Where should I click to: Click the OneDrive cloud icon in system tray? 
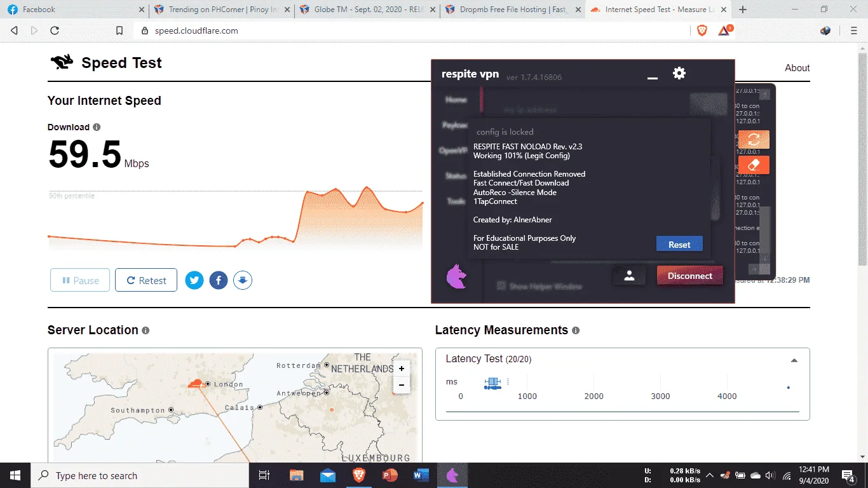(756, 475)
